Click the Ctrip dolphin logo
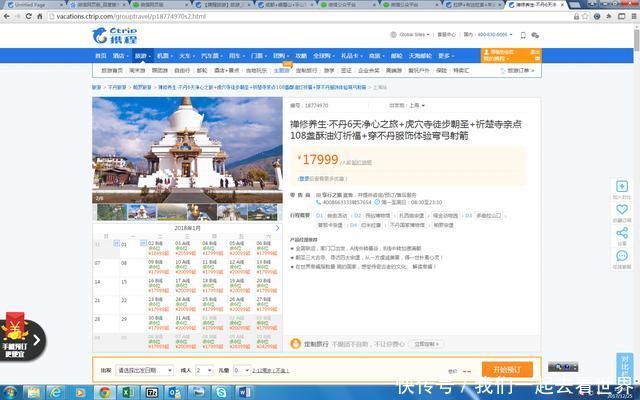This screenshot has width=640, height=400. click(x=114, y=36)
